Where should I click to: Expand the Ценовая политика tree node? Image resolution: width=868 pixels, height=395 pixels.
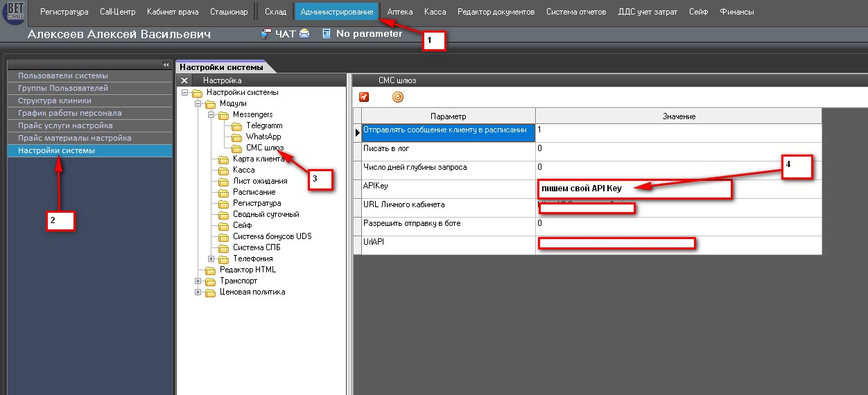(198, 292)
